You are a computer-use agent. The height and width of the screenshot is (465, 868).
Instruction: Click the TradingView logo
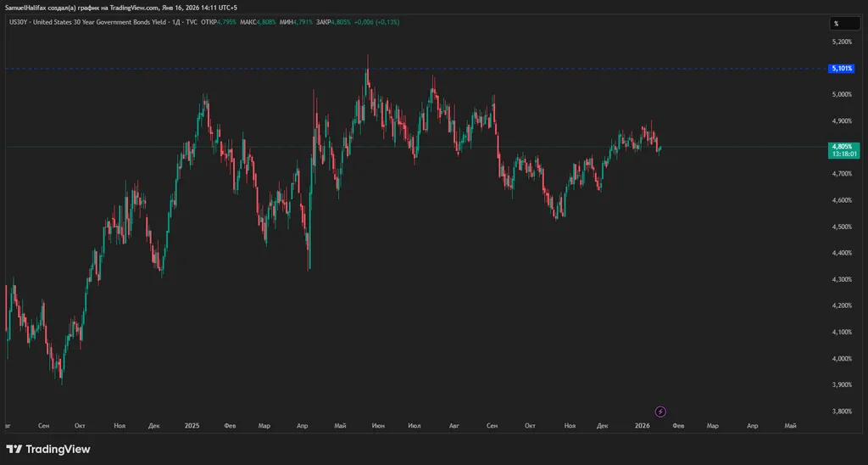tap(48, 449)
